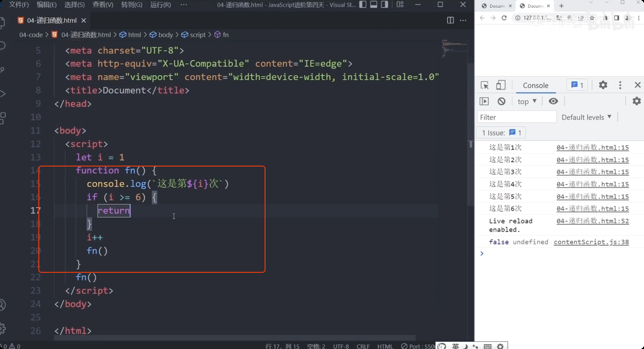
Task: Open the 查看(V) menu
Action: click(103, 5)
